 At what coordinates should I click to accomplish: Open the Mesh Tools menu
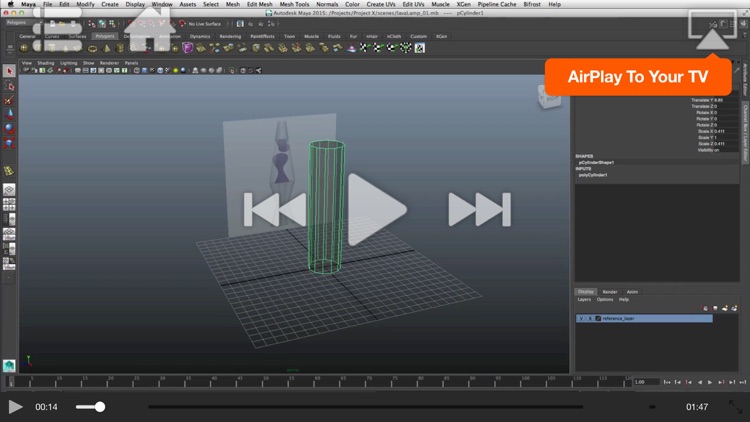294,4
